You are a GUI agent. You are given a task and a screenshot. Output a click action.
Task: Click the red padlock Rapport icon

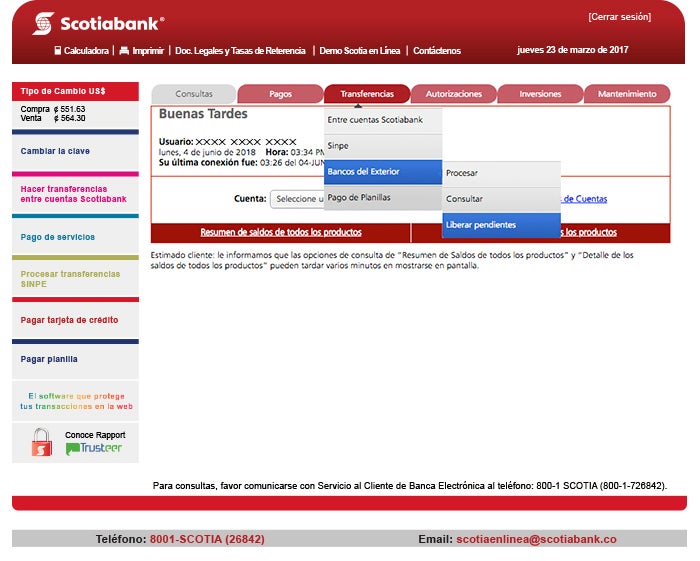pyautogui.click(x=41, y=442)
